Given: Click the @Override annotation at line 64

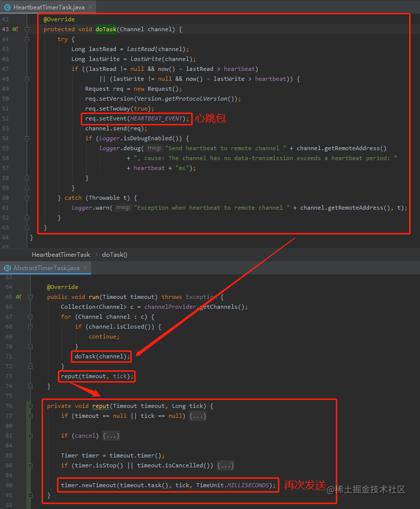Looking at the screenshot, I should tap(62, 287).
